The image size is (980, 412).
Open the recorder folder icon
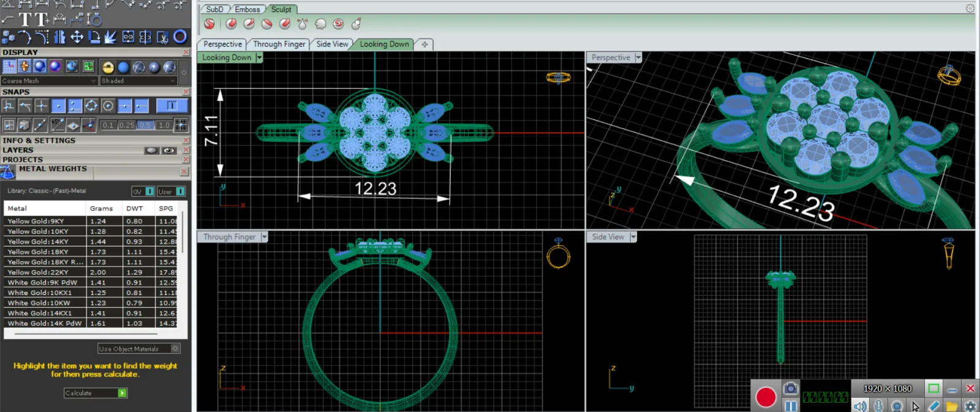(952, 406)
